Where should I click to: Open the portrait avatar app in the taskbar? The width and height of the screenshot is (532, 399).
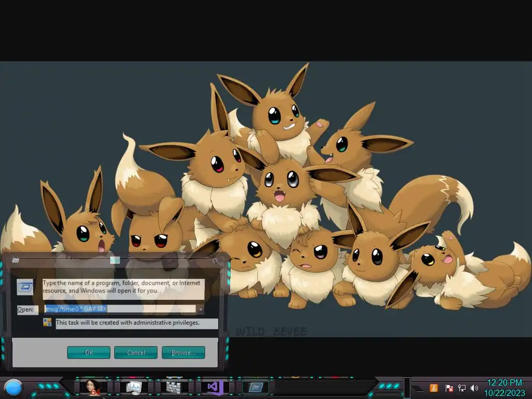click(93, 388)
